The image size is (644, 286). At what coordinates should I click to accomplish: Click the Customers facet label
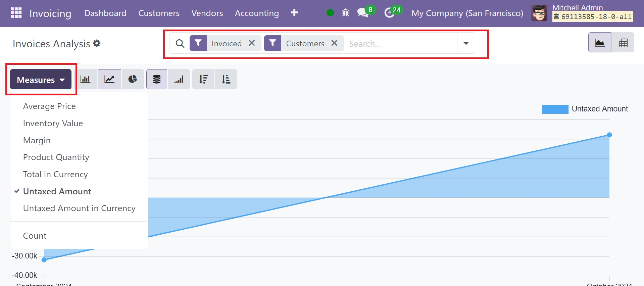pos(305,44)
